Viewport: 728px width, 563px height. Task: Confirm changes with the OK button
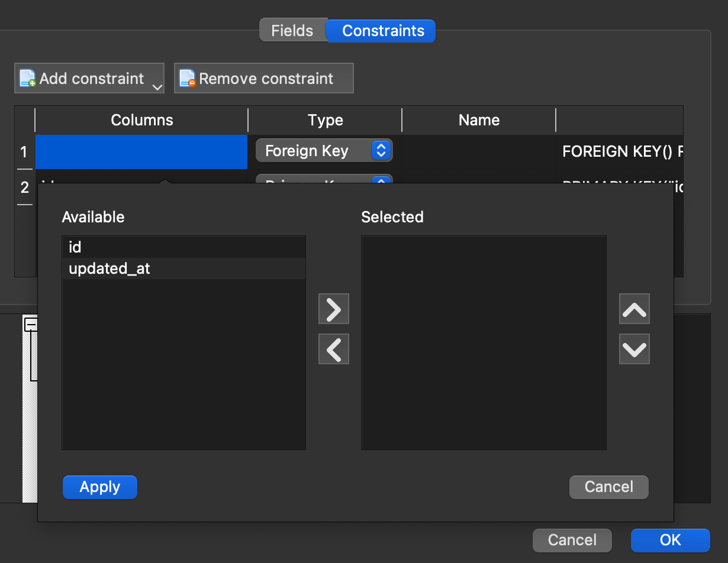click(670, 540)
